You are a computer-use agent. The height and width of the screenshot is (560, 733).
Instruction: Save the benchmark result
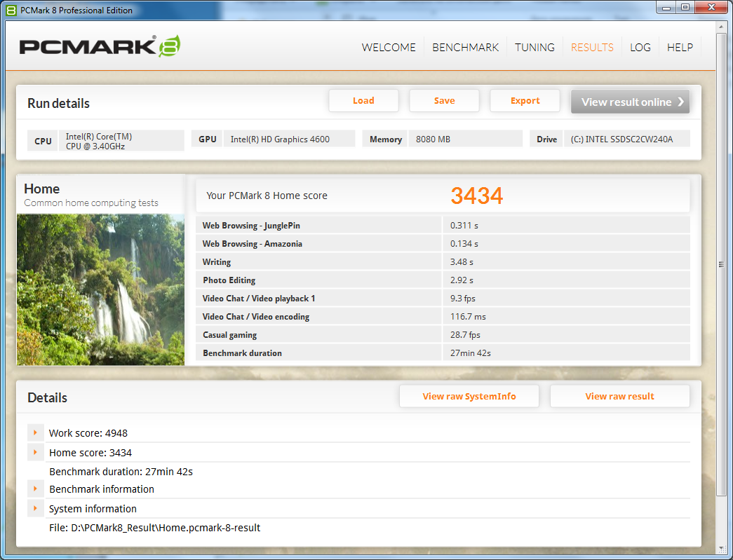coord(444,100)
